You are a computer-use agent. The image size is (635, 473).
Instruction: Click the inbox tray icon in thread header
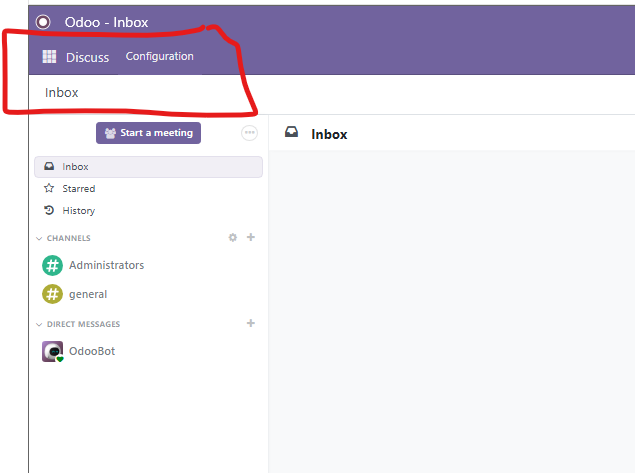[292, 133]
